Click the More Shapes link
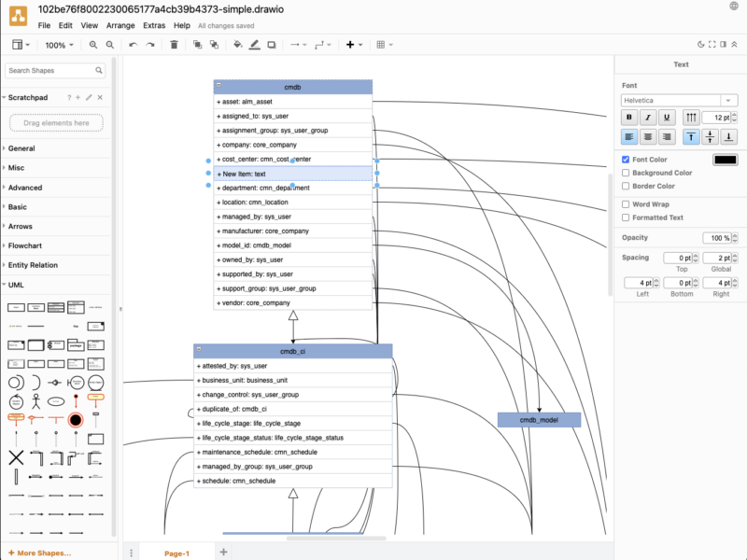This screenshot has width=747, height=560. coord(41,553)
